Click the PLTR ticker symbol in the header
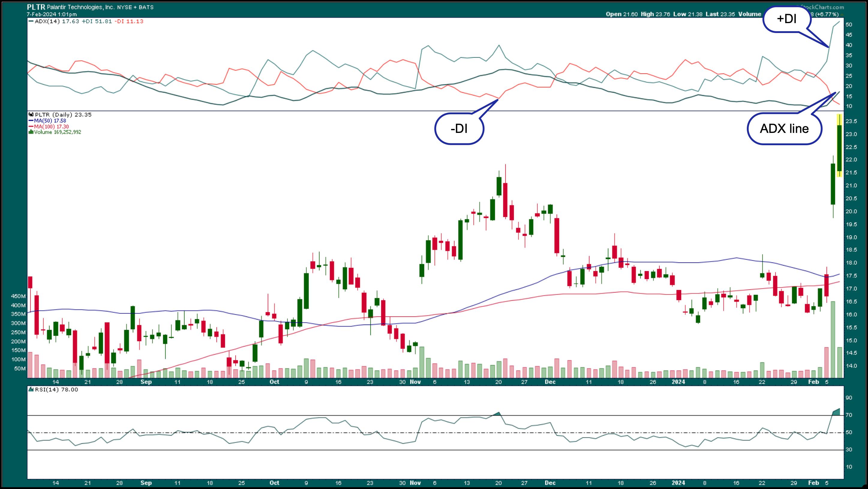 (36, 7)
